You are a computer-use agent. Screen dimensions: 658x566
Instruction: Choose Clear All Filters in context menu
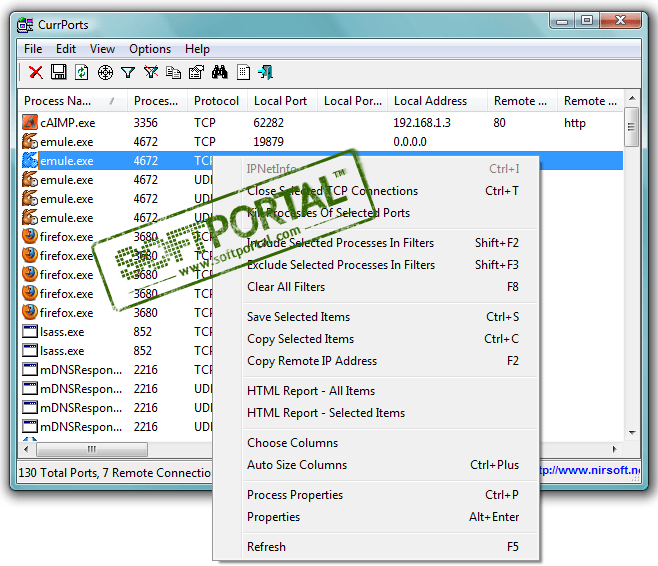[x=376, y=287]
